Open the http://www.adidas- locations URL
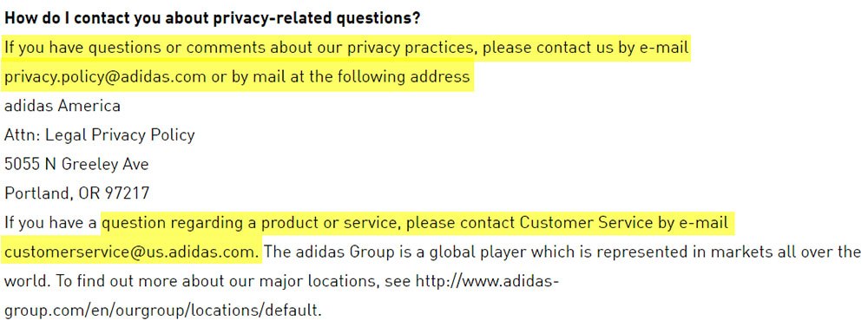This screenshot has width=868, height=327. coord(487,281)
